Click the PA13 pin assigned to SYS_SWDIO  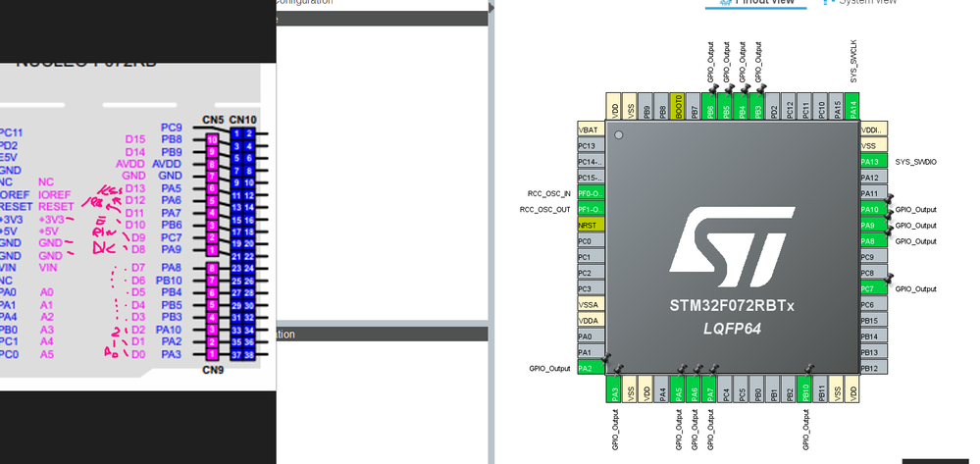874,161
